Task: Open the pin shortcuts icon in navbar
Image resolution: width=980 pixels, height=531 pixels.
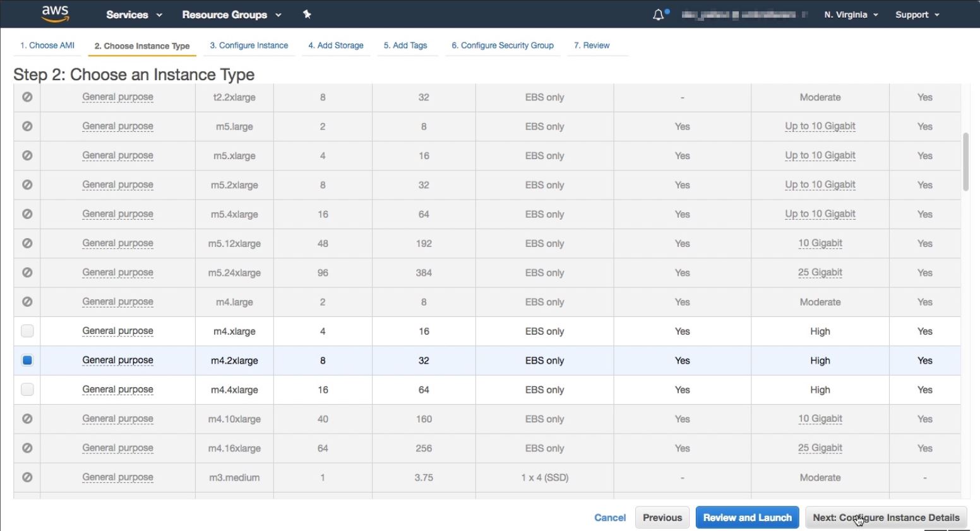Action: (307, 15)
